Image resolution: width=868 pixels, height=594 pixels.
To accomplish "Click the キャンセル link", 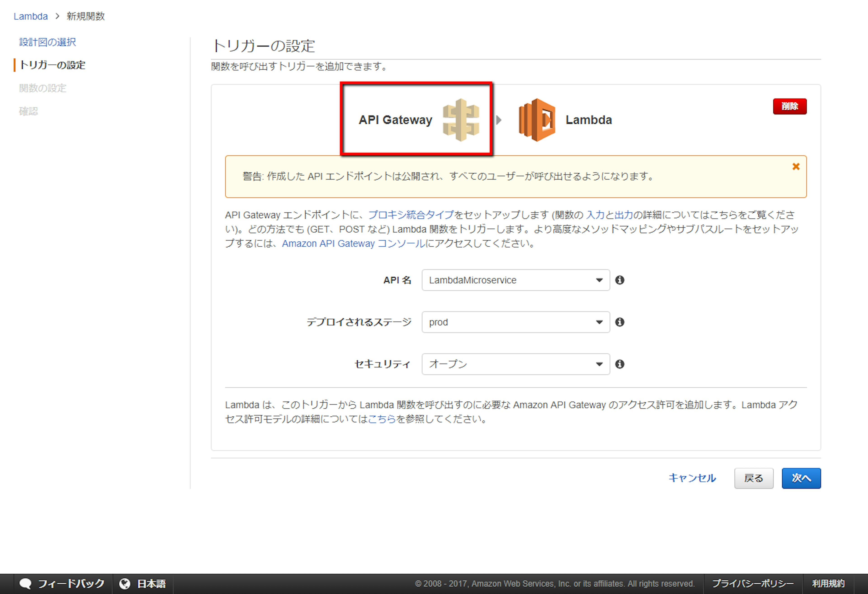I will 692,478.
